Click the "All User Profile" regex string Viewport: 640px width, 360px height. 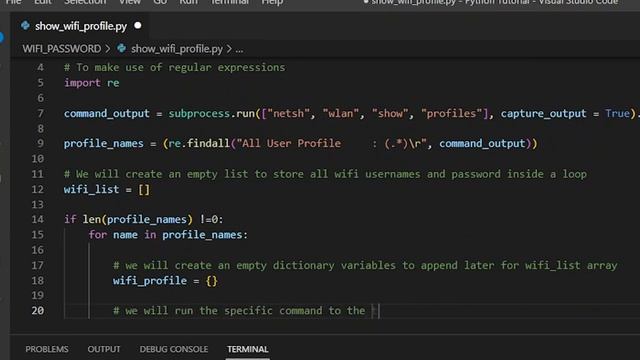(x=332, y=144)
